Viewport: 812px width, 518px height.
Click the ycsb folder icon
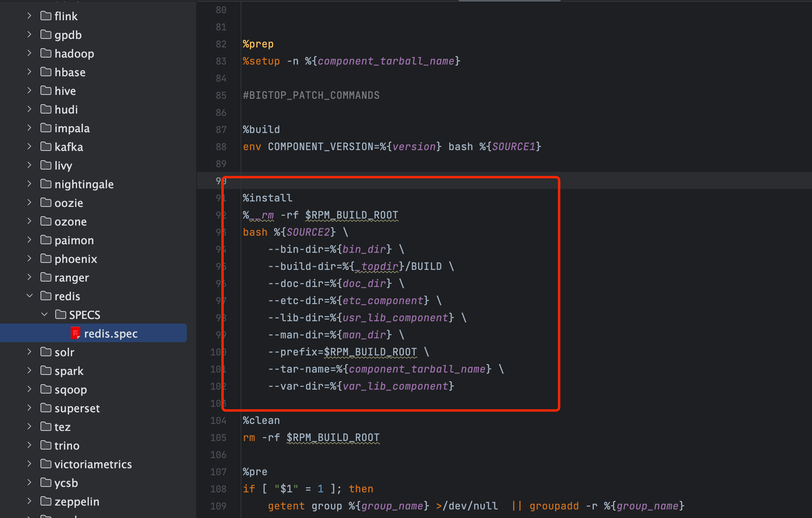[46, 483]
